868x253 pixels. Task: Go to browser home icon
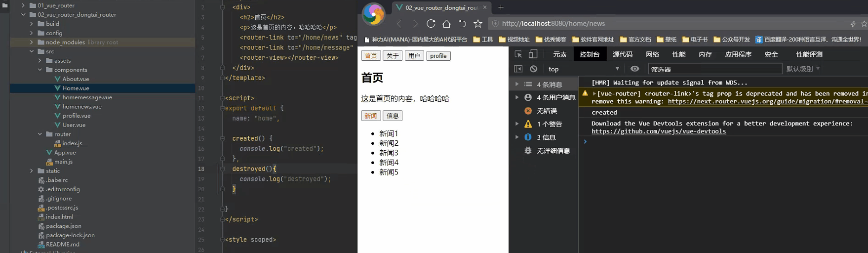[x=446, y=24]
